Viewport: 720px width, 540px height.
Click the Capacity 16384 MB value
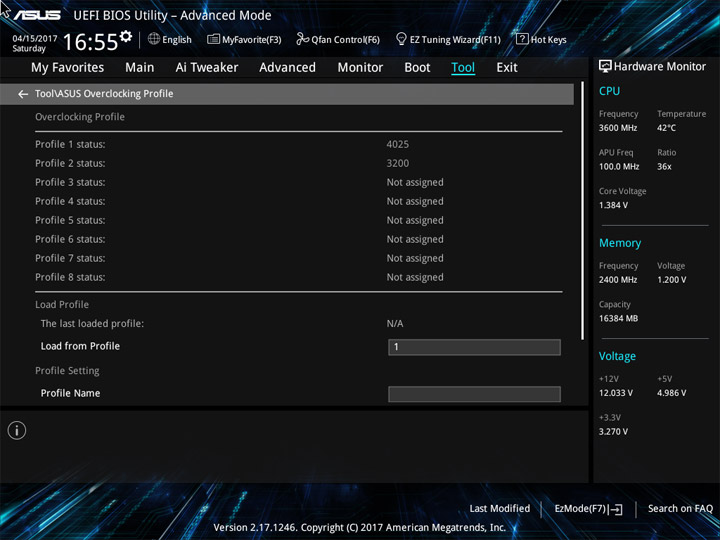[619, 318]
